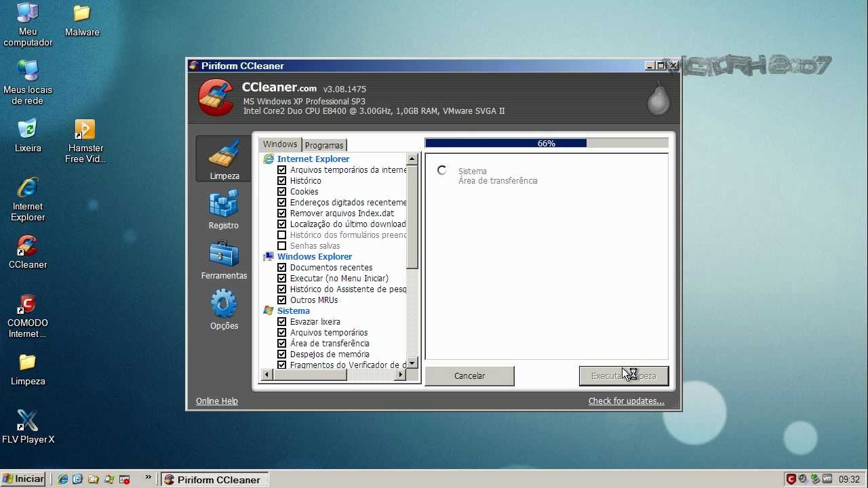Click the Piriform pear logo
868x488 pixels.
point(658,98)
